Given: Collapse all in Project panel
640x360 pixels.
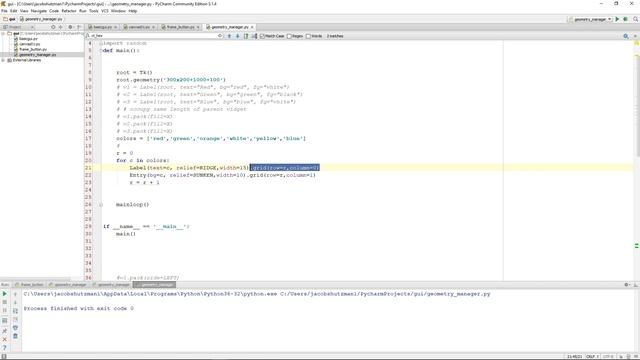Looking at the screenshot, I should tap(60, 27).
